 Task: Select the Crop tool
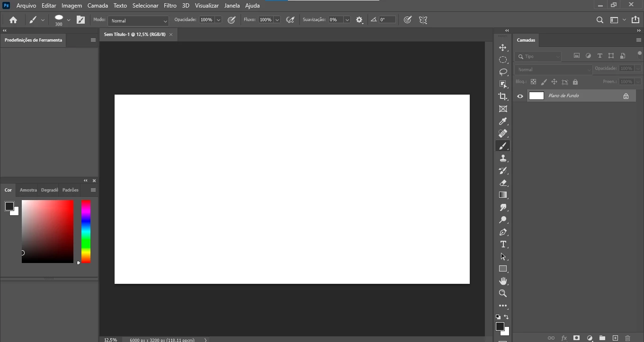(x=503, y=96)
